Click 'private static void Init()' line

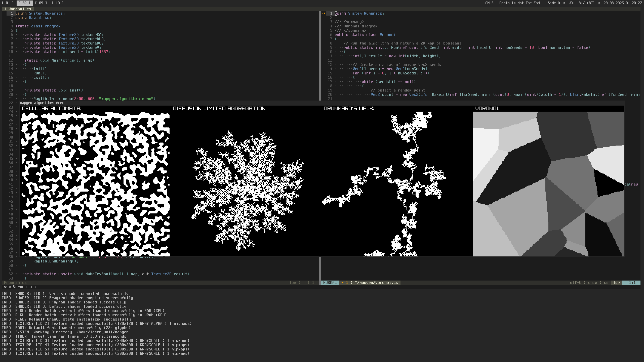click(54, 90)
